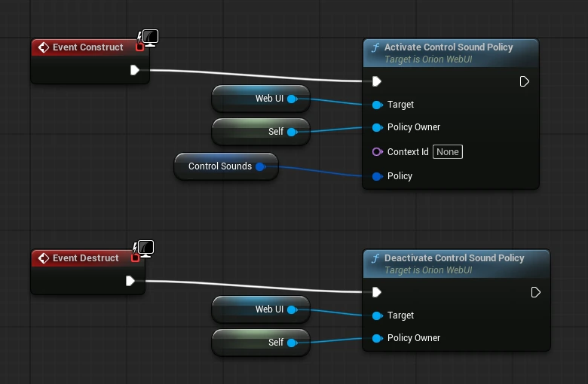Click the output pin of Self node near Event Construct
This screenshot has height=384, width=588.
click(292, 132)
